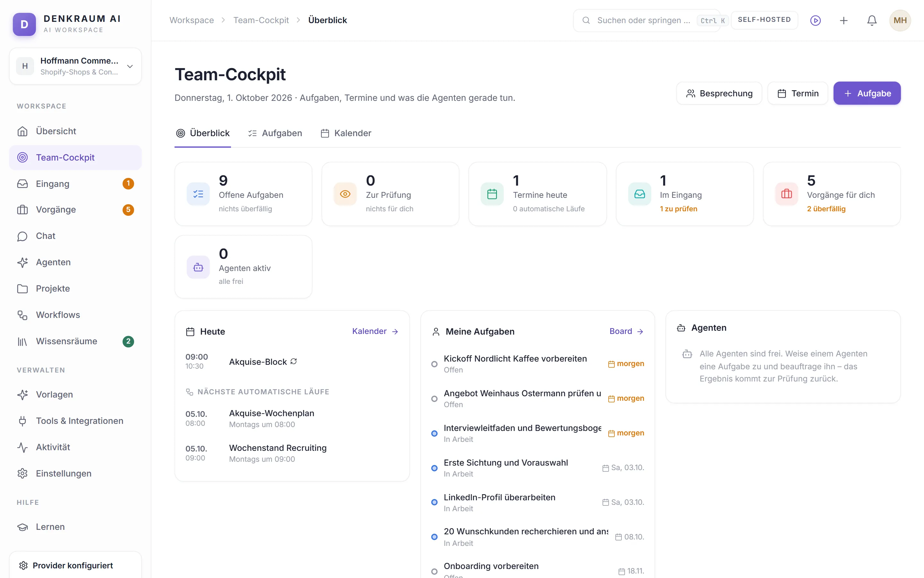
Task: Click the Denkraum AI logo icon
Action: pyautogui.click(x=24, y=24)
